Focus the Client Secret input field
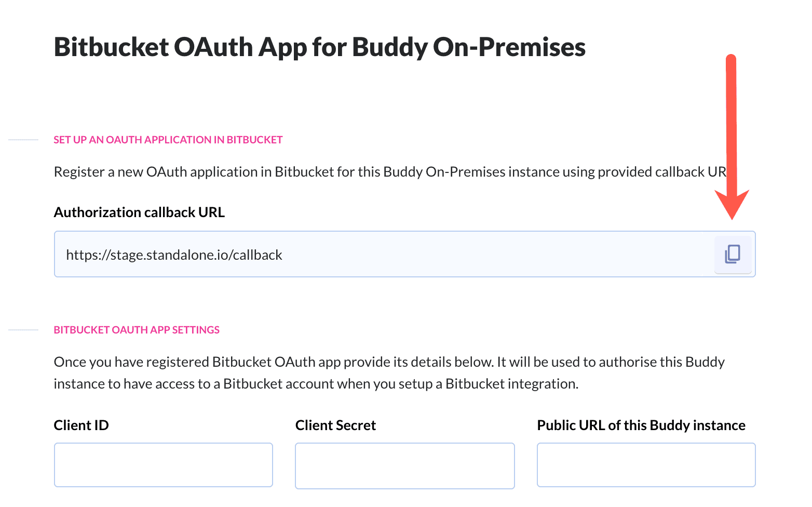This screenshot has width=812, height=507. tap(404, 465)
